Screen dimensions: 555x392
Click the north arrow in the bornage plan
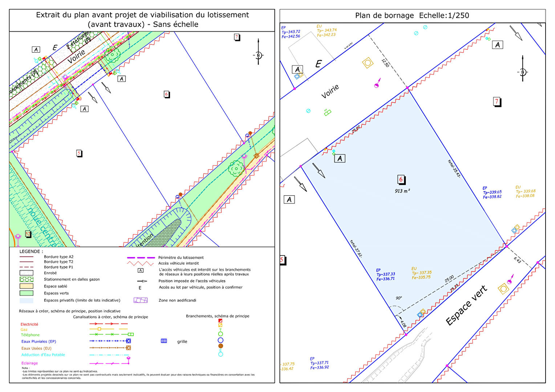[522, 72]
